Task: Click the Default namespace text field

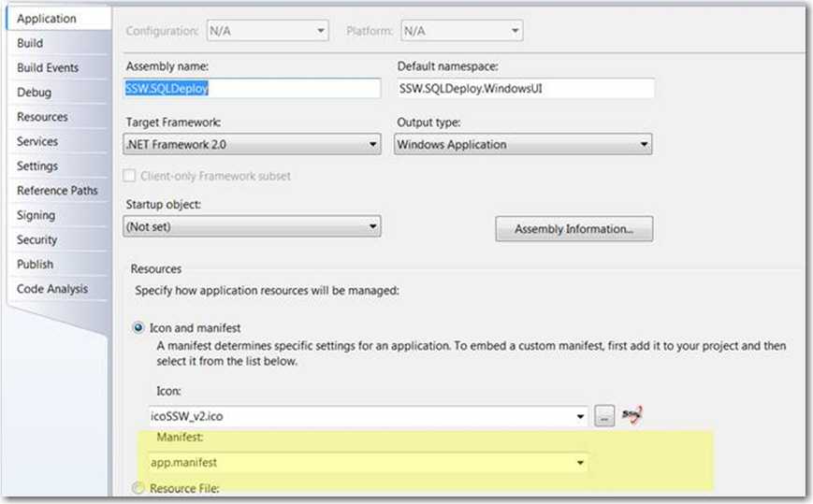Action: point(524,88)
